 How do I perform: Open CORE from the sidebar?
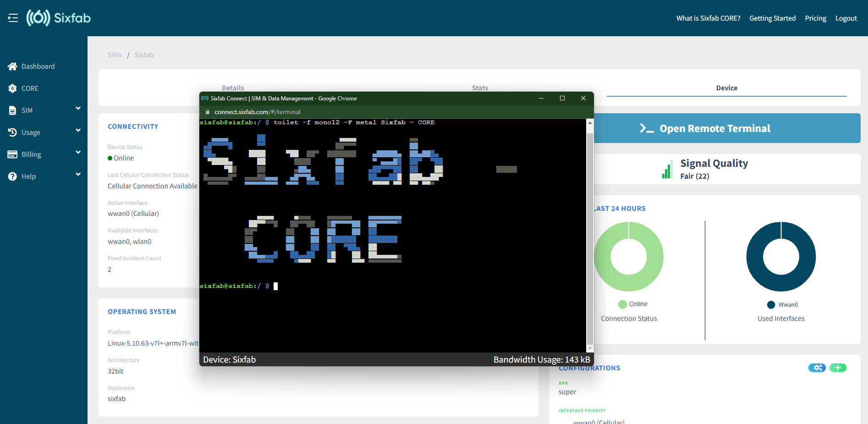30,88
